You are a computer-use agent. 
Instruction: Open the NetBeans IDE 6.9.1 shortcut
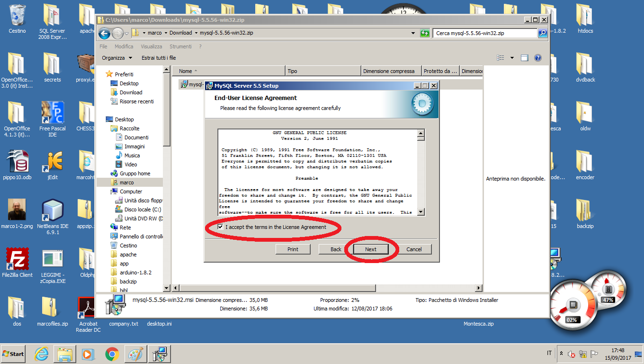pos(53,210)
